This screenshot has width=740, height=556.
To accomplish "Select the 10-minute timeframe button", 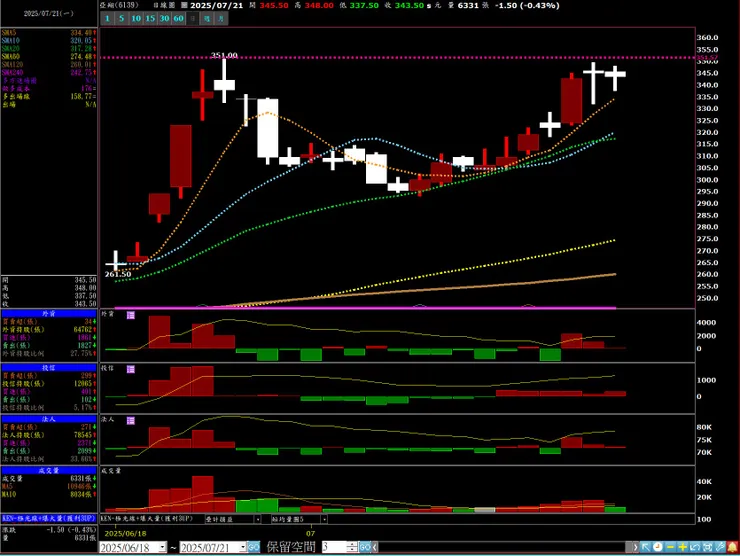I will 136,18.
